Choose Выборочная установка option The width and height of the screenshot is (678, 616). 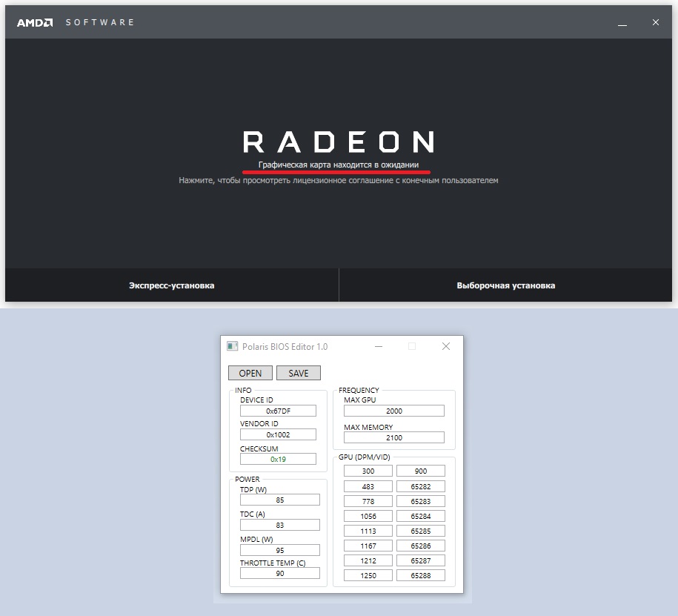pyautogui.click(x=506, y=285)
